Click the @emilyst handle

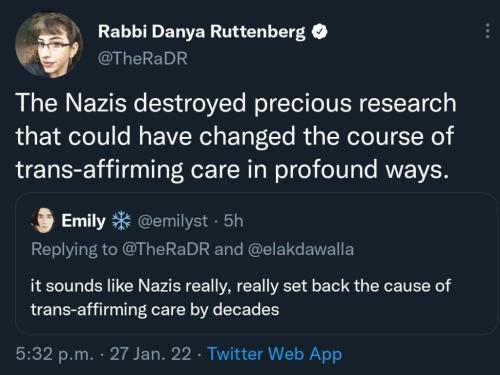173,221
